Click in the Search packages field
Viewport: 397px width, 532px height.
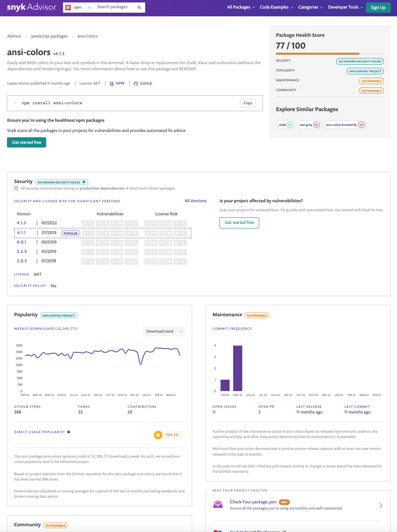[114, 7]
